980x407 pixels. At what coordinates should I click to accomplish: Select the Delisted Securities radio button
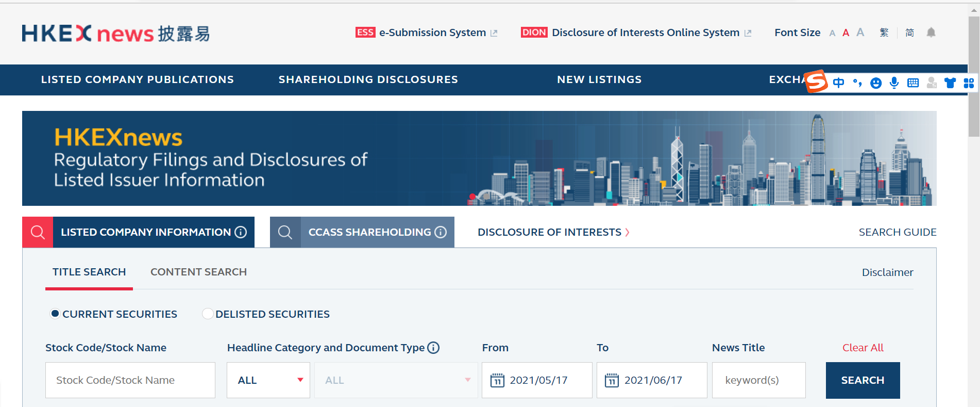coord(208,314)
